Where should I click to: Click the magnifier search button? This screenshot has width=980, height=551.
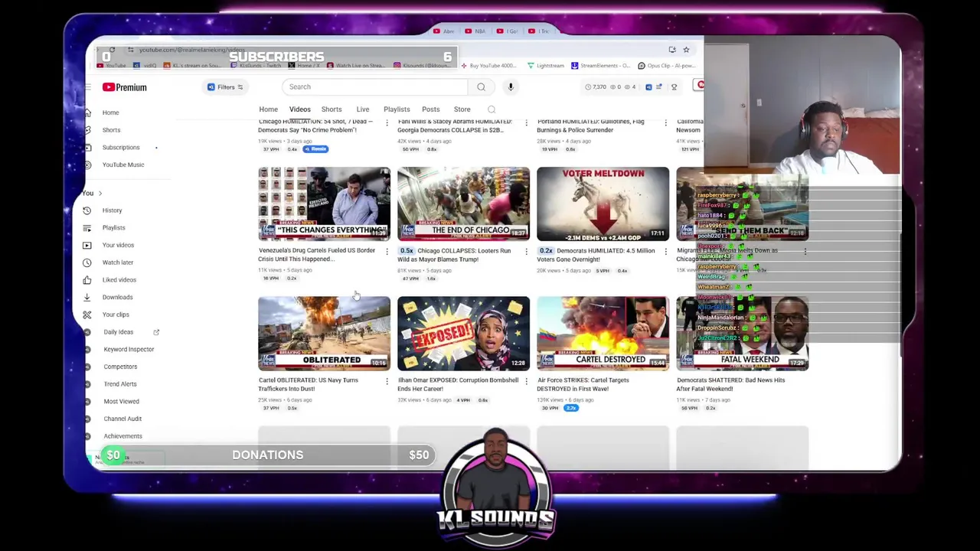click(481, 86)
